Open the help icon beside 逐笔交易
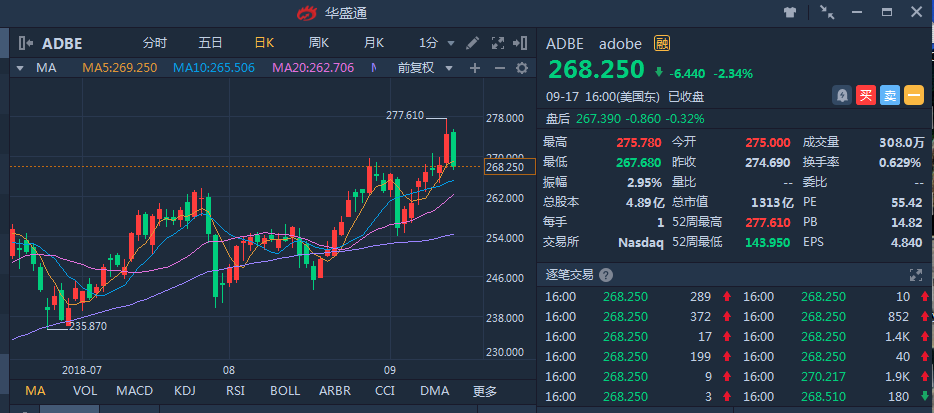Screen dimensions: 934x413 (x=606, y=275)
